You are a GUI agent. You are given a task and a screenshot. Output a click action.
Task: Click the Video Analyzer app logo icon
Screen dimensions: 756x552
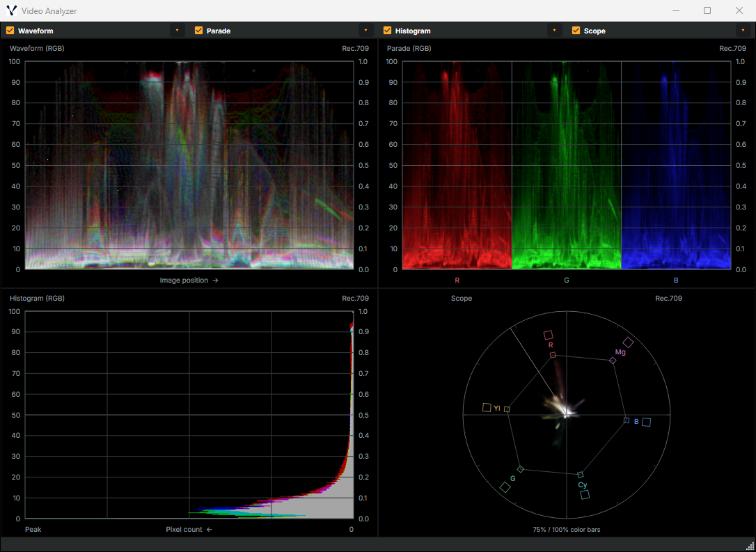(12, 10)
